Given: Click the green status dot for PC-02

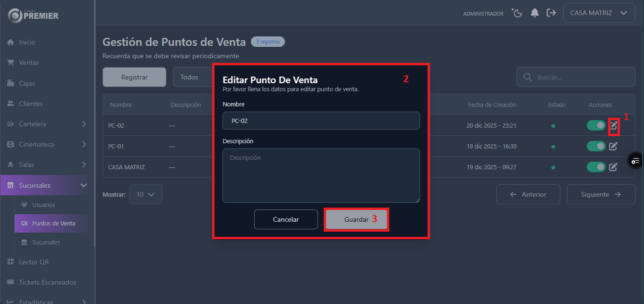Looking at the screenshot, I should pos(553,125).
